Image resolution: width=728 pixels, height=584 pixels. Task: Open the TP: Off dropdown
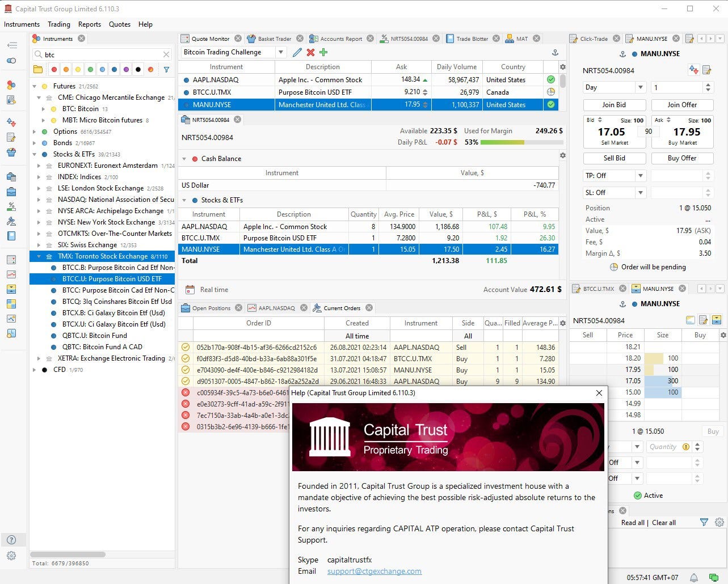(640, 176)
